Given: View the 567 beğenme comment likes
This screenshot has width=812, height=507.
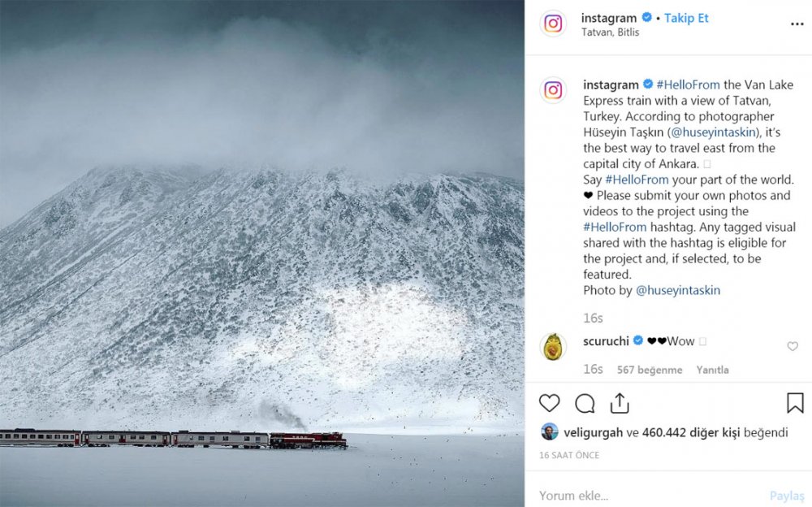Looking at the screenshot, I should [650, 370].
